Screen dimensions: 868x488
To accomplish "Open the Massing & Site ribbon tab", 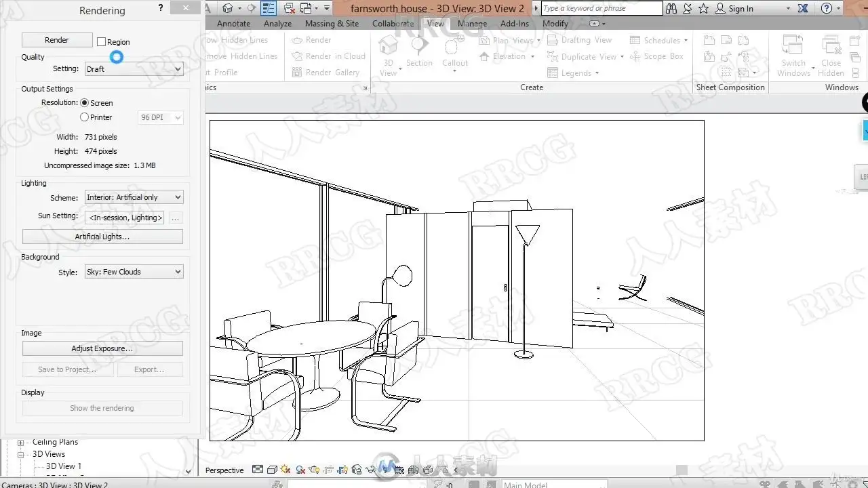I will click(x=332, y=24).
